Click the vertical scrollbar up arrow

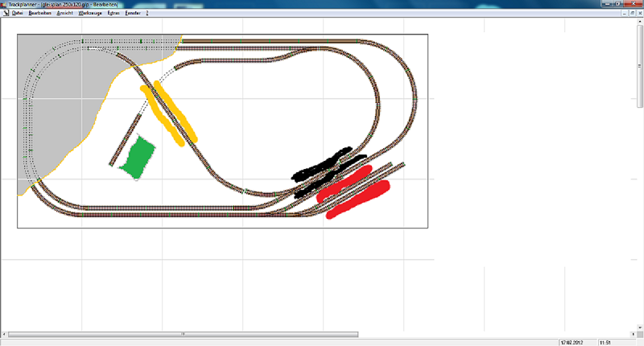(639, 22)
